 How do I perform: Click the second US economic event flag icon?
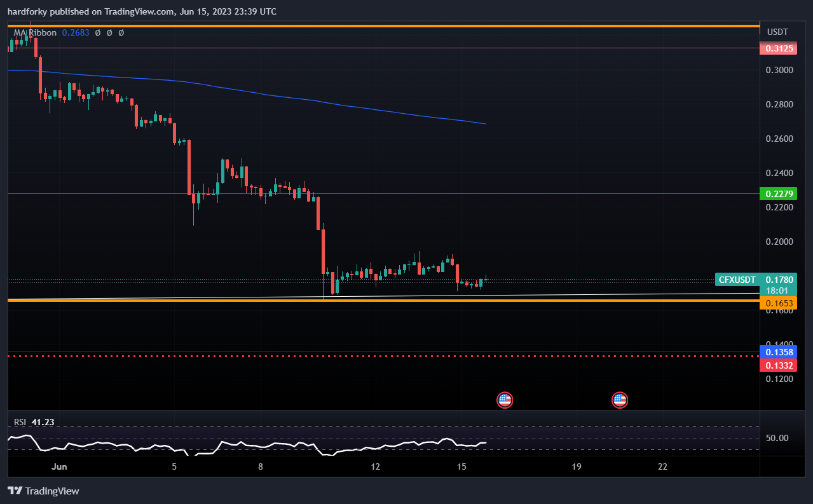pyautogui.click(x=619, y=400)
